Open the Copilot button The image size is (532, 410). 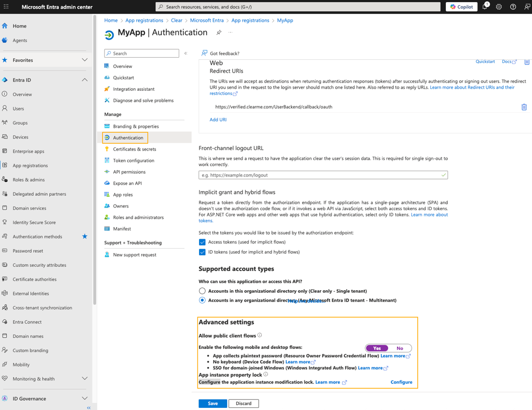click(461, 7)
